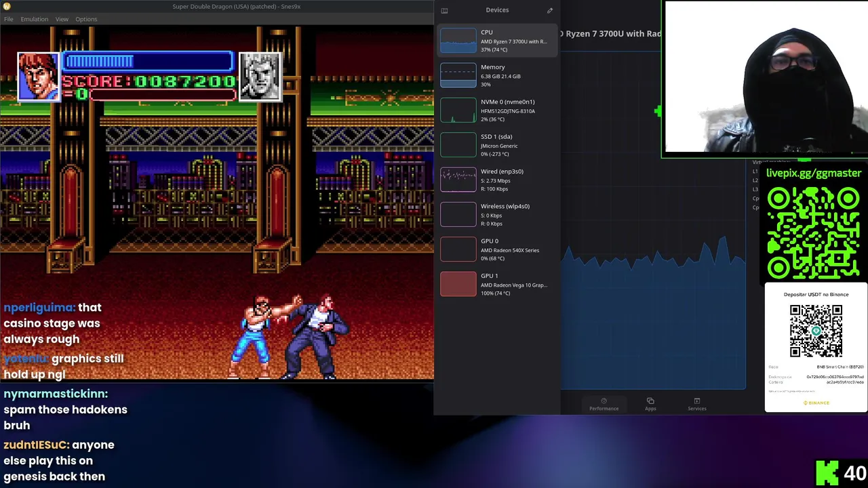Screen dimensions: 868x488
Task: Click the GPU 0 usage graph thumbnail
Action: point(458,249)
